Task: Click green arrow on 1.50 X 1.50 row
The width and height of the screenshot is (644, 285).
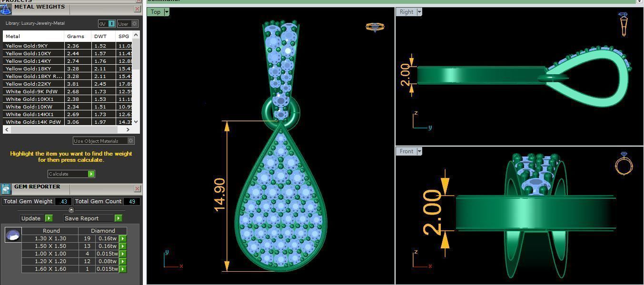Action: (x=123, y=246)
